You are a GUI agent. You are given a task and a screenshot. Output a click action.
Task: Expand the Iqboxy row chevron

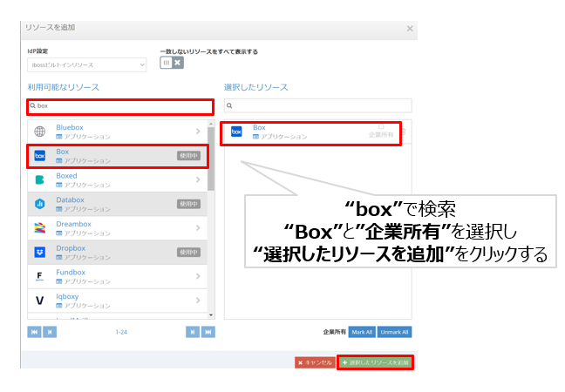198,301
